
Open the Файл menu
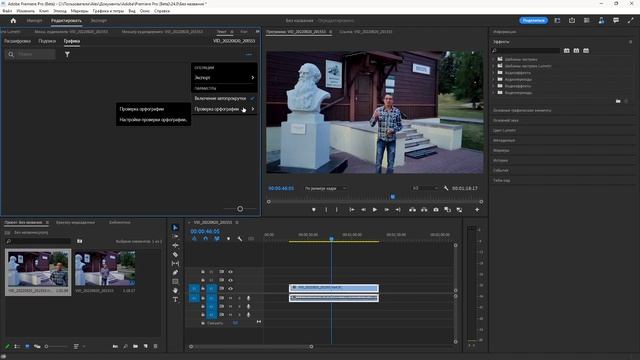7,11
